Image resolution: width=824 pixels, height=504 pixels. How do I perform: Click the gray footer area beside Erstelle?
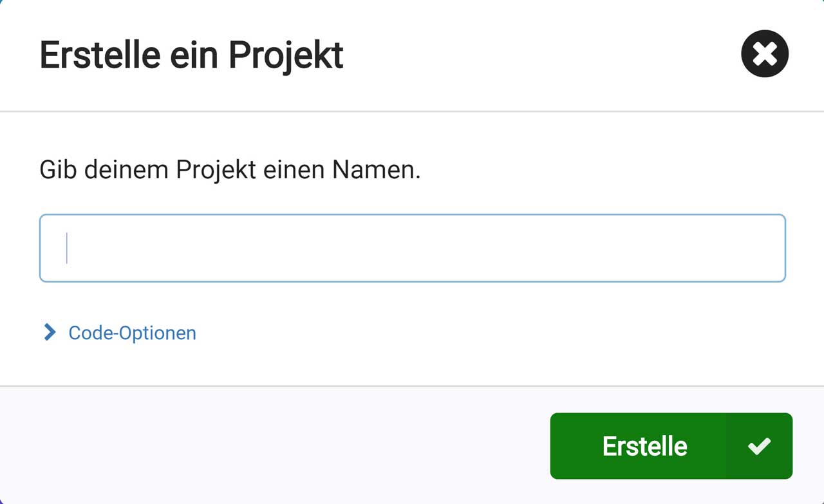click(275, 445)
